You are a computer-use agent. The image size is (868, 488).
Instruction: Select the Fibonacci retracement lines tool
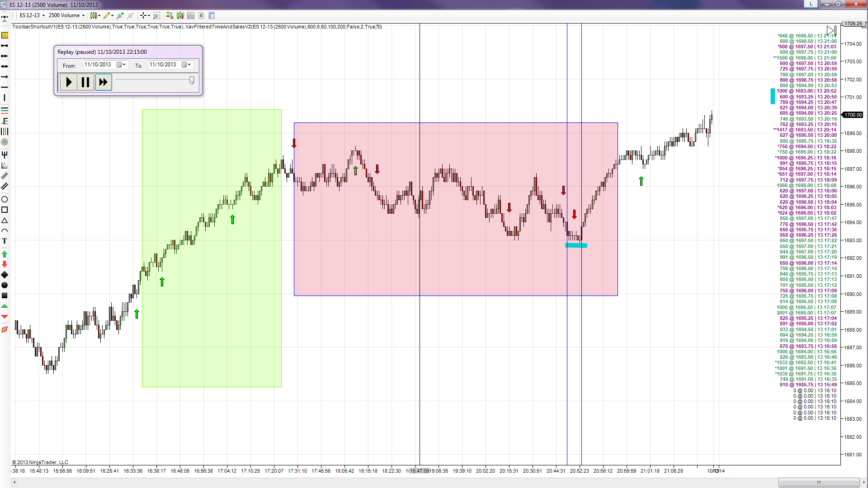5,110
